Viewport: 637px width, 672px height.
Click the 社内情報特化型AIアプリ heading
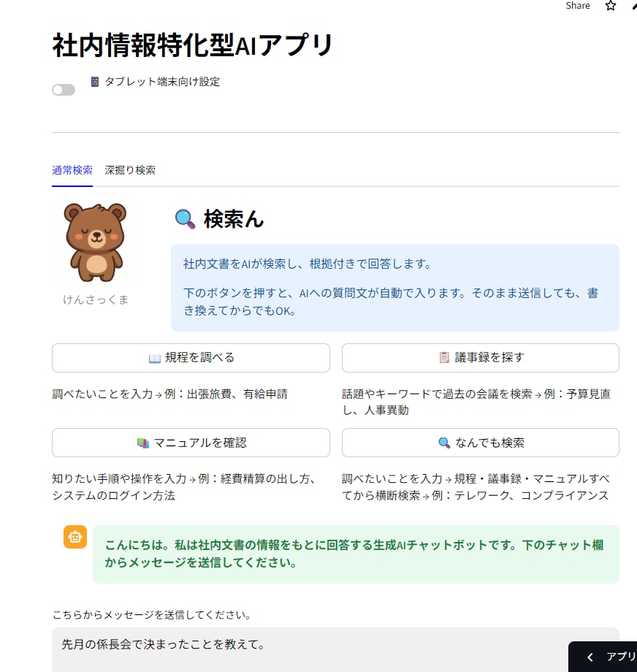[x=192, y=45]
